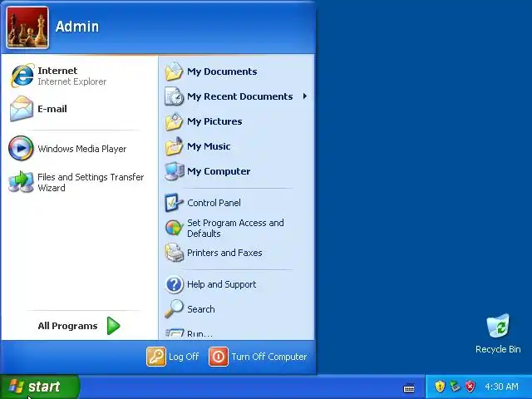532x399 pixels.
Task: Click the Log Off text button
Action: (x=184, y=357)
